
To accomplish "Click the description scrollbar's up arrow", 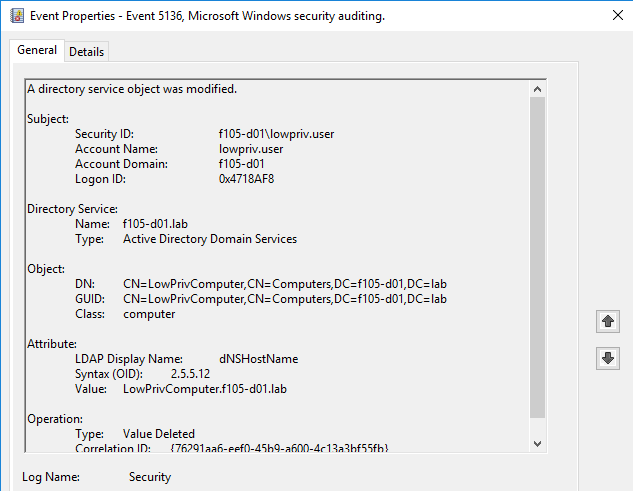I will pos(538,88).
